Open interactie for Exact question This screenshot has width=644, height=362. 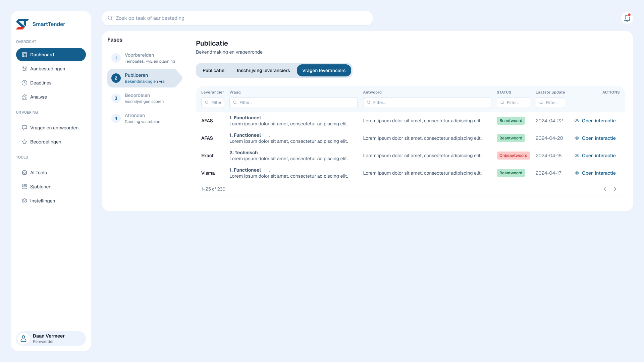tap(595, 156)
